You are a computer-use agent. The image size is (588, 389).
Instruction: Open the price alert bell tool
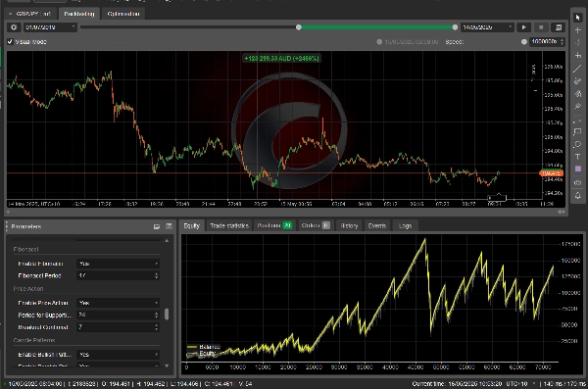pyautogui.click(x=578, y=195)
